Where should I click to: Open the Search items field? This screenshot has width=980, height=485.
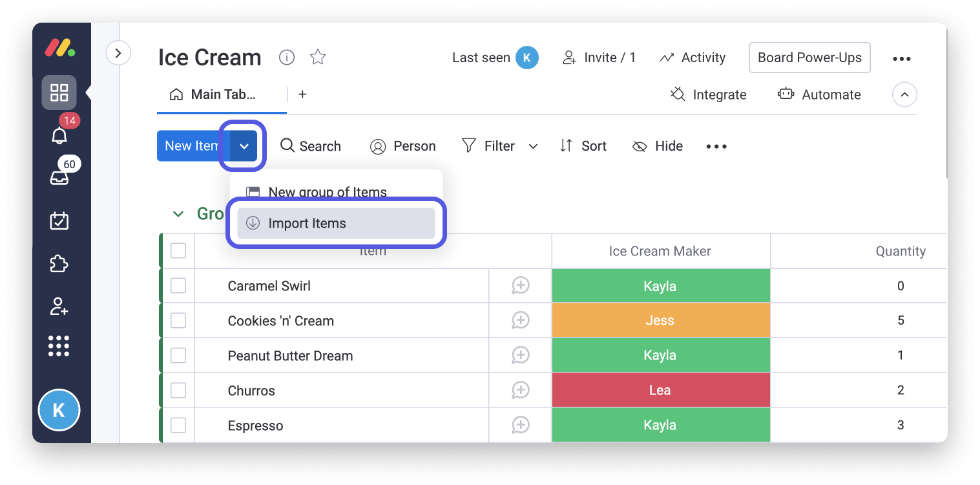(311, 146)
